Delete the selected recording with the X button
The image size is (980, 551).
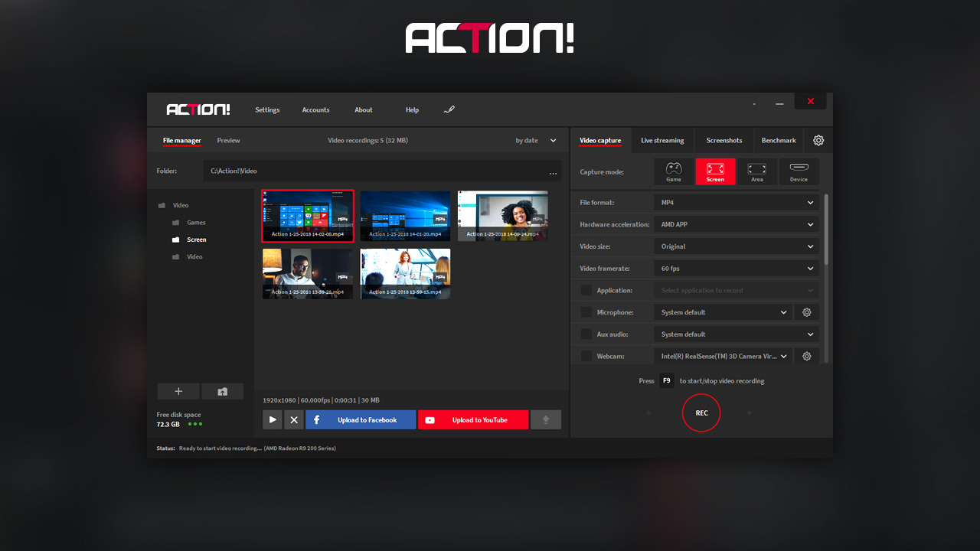tap(294, 419)
